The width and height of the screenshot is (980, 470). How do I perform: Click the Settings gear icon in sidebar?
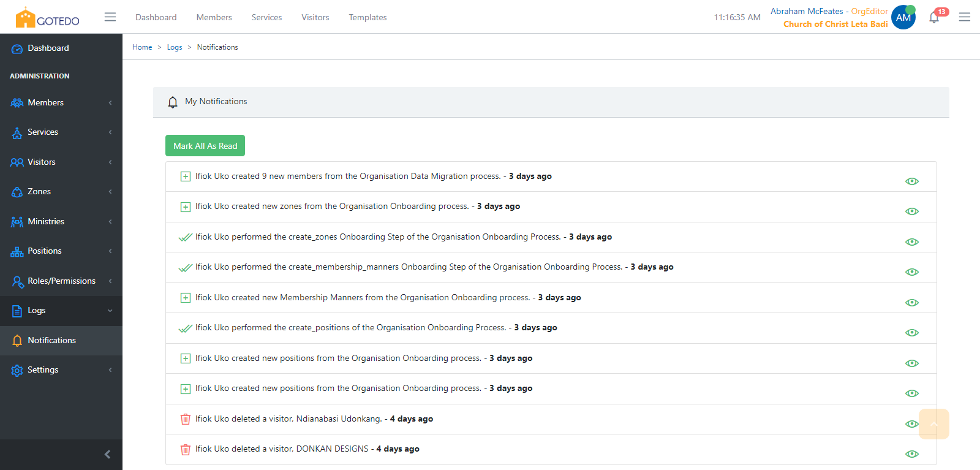(x=17, y=370)
